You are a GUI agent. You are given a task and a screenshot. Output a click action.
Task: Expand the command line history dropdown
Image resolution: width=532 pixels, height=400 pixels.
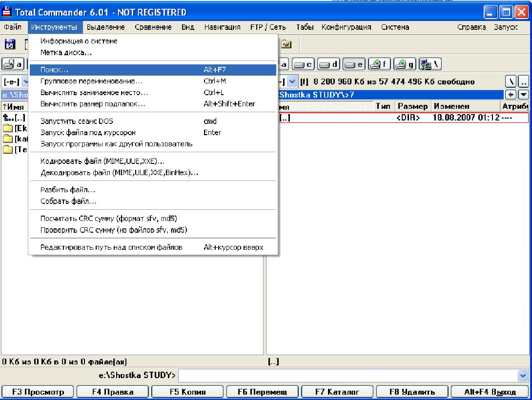[523, 375]
